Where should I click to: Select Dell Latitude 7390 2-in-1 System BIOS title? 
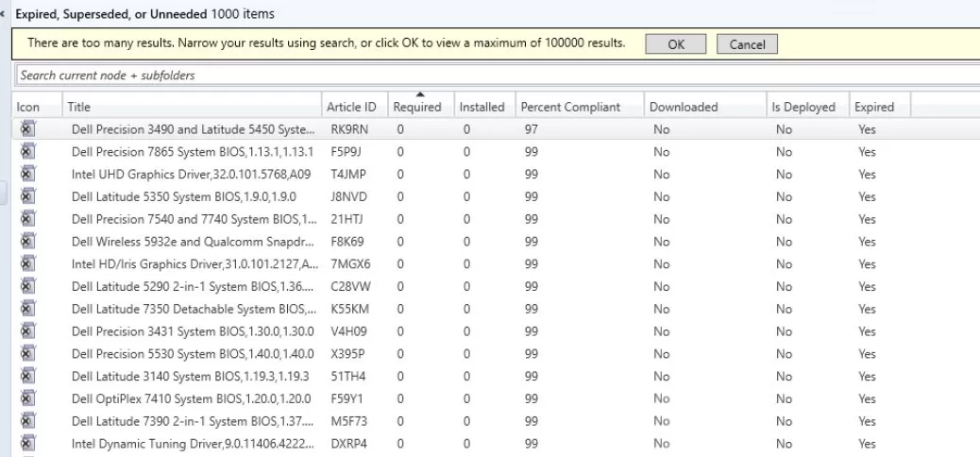tap(194, 422)
